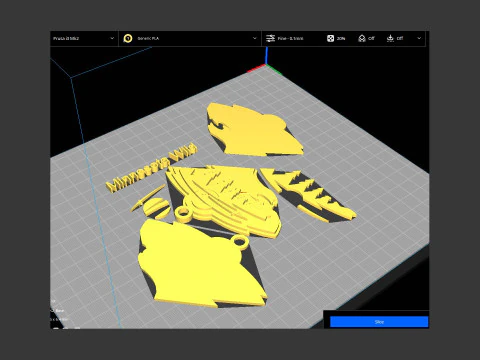The width and height of the screenshot is (480, 360).
Task: Open the Generic PLA material dropdown
Action: click(190, 38)
